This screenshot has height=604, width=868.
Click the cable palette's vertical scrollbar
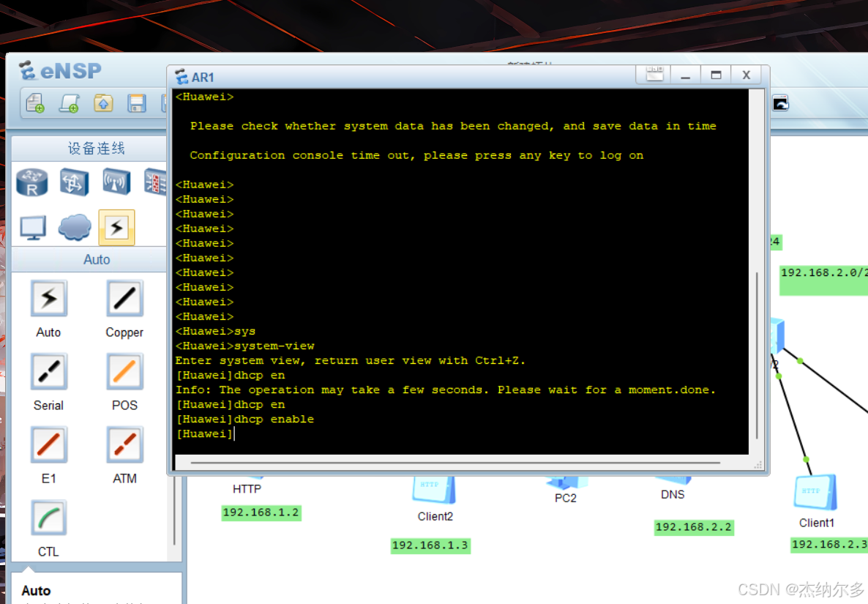pyautogui.click(x=175, y=510)
